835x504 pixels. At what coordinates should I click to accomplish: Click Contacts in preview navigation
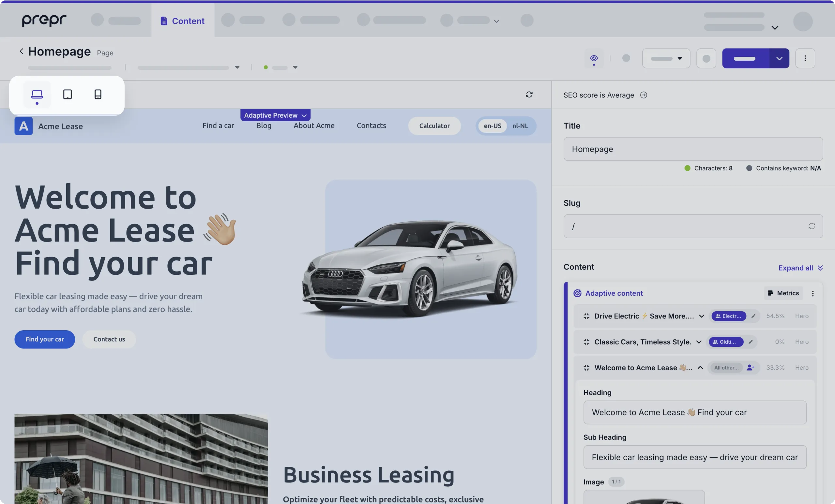click(x=371, y=126)
